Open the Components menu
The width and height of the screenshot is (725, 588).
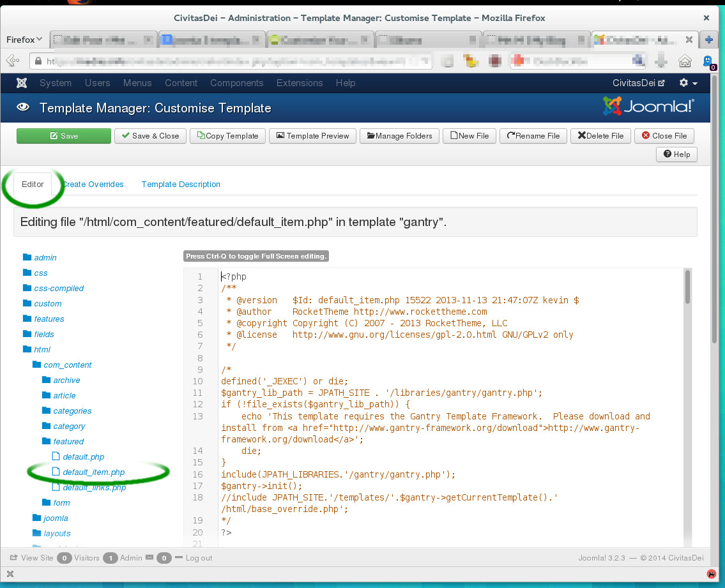237,83
